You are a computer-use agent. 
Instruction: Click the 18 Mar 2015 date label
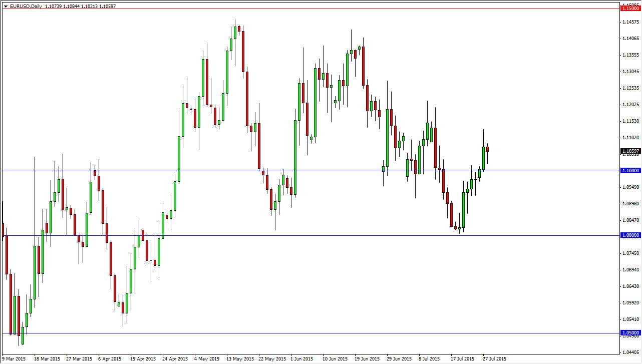tap(47, 359)
